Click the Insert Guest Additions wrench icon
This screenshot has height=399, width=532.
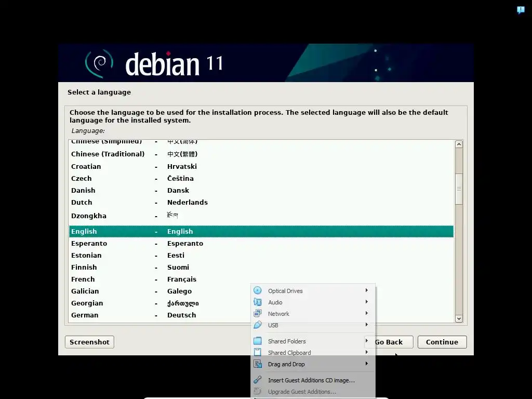coord(258,380)
